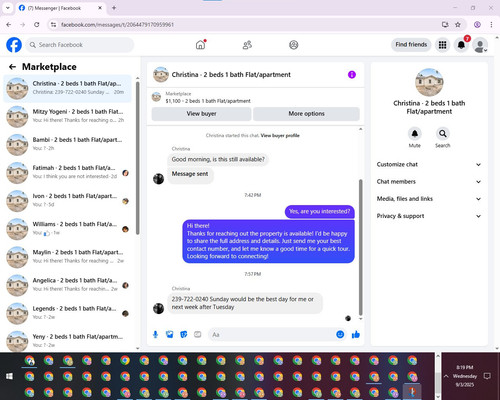500x400 pixels.
Task: Click the "Yes, are you interested?" message
Action: [x=319, y=211]
